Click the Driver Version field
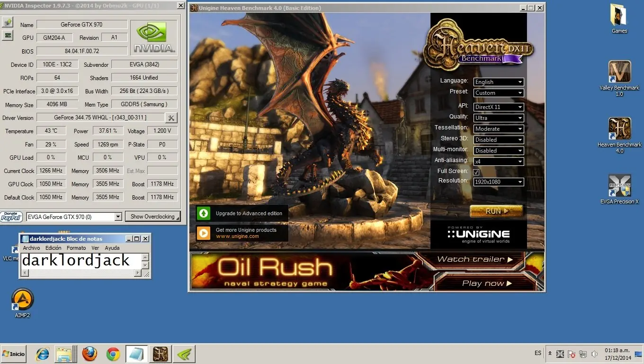Image resolution: width=644 pixels, height=364 pixels. coord(100,118)
